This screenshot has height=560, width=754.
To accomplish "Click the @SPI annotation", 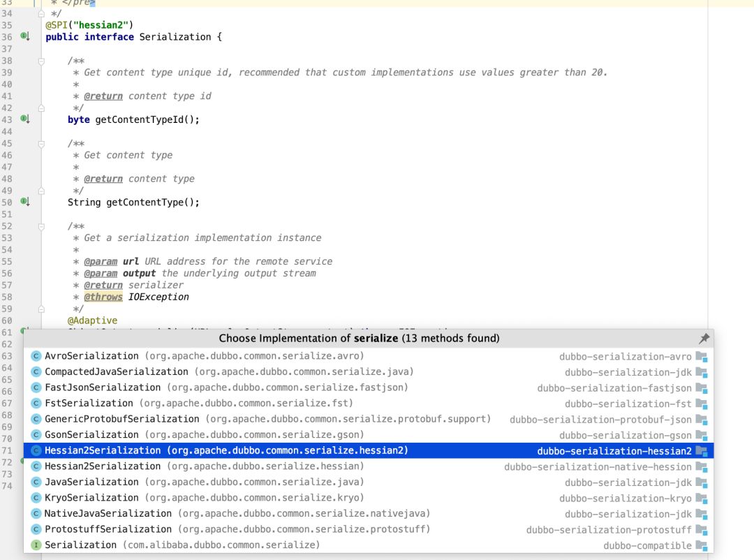I will tap(57, 25).
